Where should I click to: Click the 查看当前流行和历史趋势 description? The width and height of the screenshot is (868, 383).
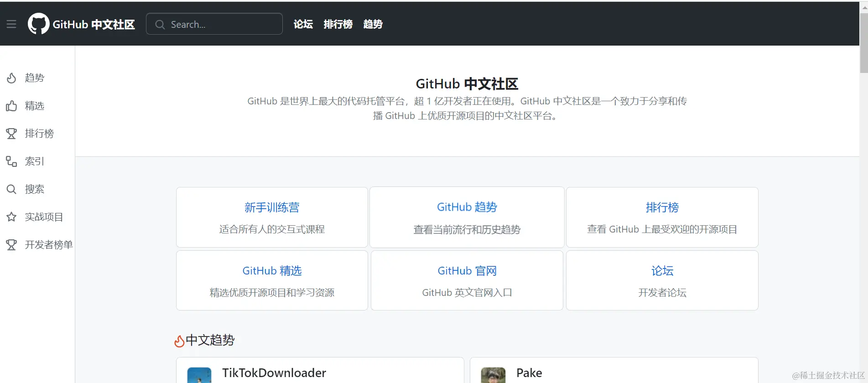coord(467,230)
